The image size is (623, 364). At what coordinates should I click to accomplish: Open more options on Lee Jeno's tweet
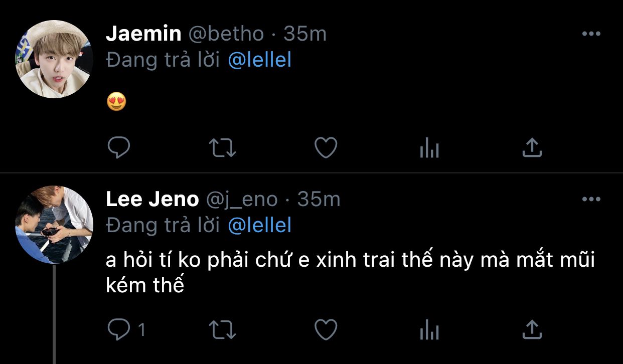pyautogui.click(x=591, y=199)
